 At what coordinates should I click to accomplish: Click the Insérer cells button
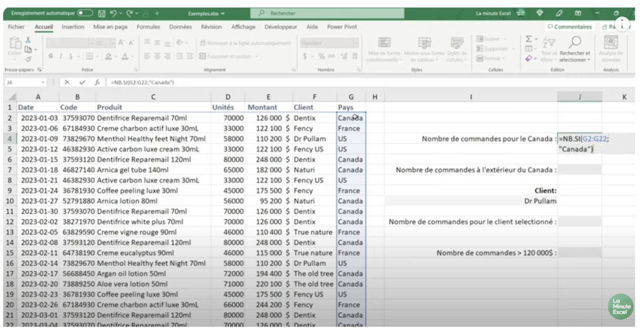(492, 39)
